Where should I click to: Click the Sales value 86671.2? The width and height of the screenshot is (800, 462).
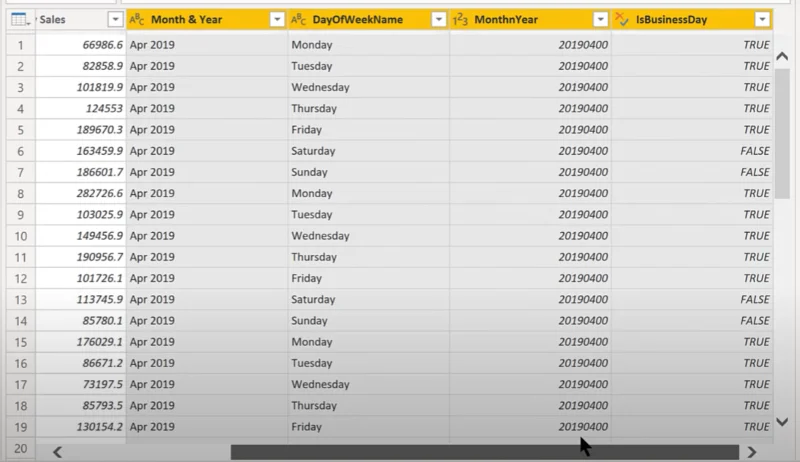pyautogui.click(x=103, y=363)
